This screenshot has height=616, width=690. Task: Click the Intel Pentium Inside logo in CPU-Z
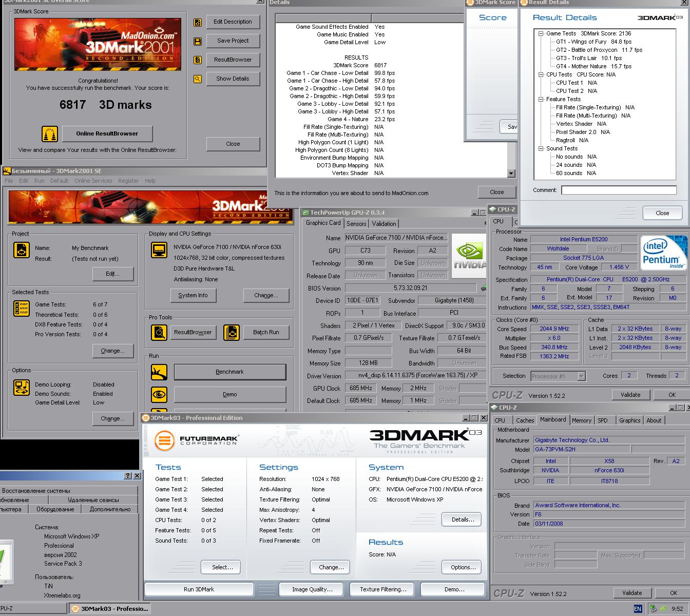663,253
